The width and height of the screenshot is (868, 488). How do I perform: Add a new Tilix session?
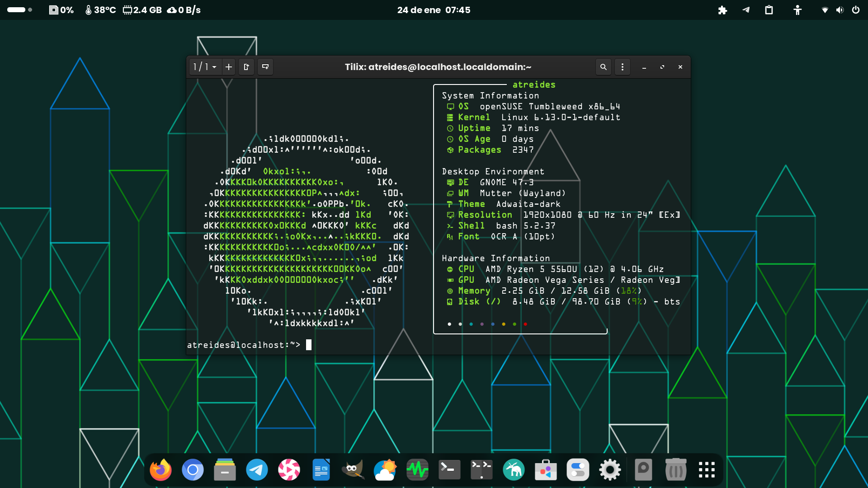click(229, 67)
